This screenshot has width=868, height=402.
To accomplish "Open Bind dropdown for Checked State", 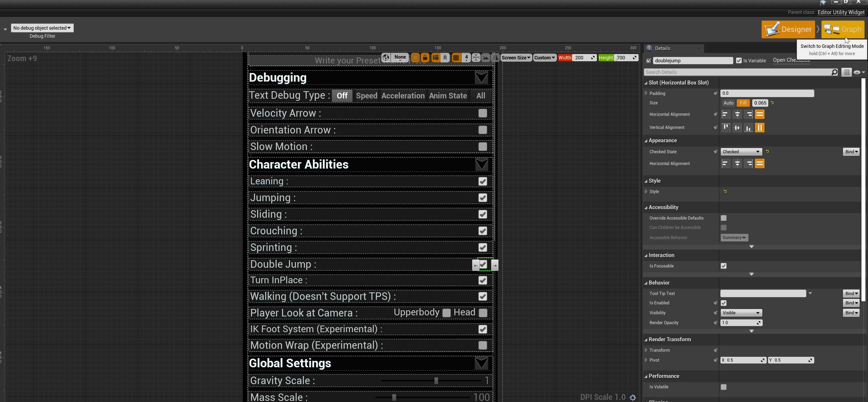I will click(851, 152).
